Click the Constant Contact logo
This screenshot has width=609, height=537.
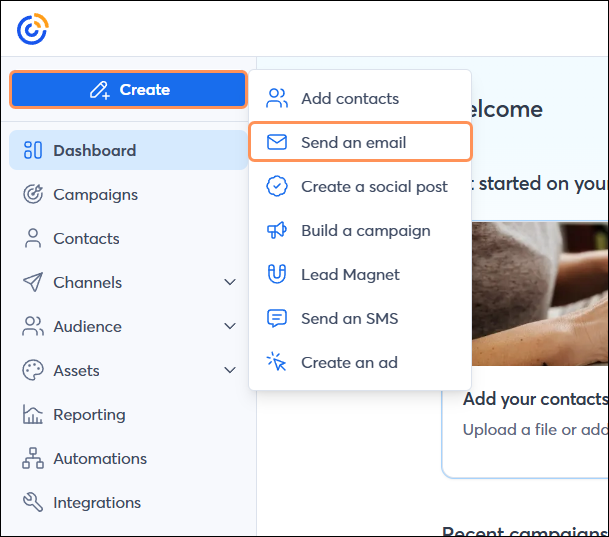click(x=33, y=29)
